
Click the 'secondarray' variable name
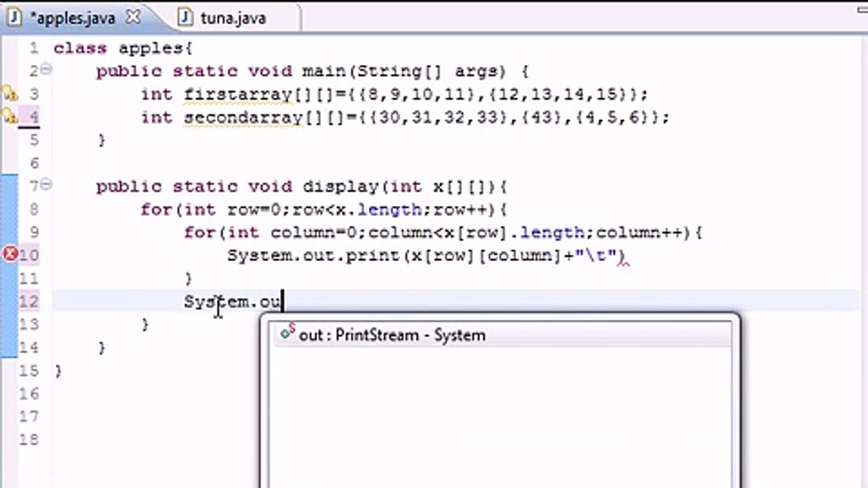coord(243,117)
